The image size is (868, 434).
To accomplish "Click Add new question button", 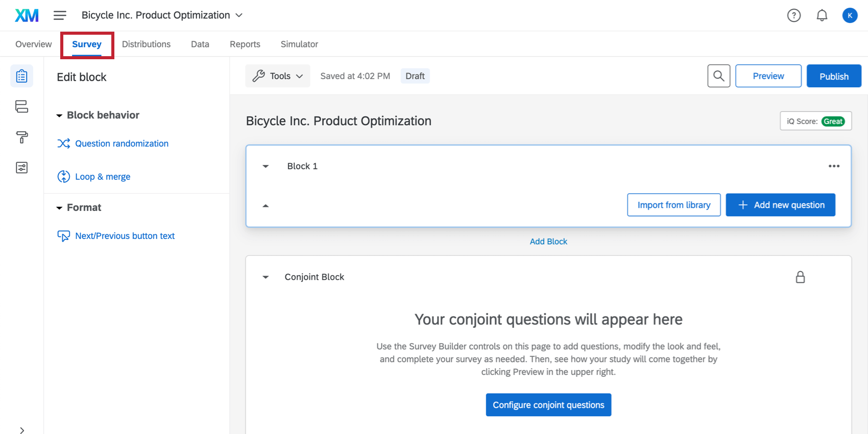I will 780,205.
